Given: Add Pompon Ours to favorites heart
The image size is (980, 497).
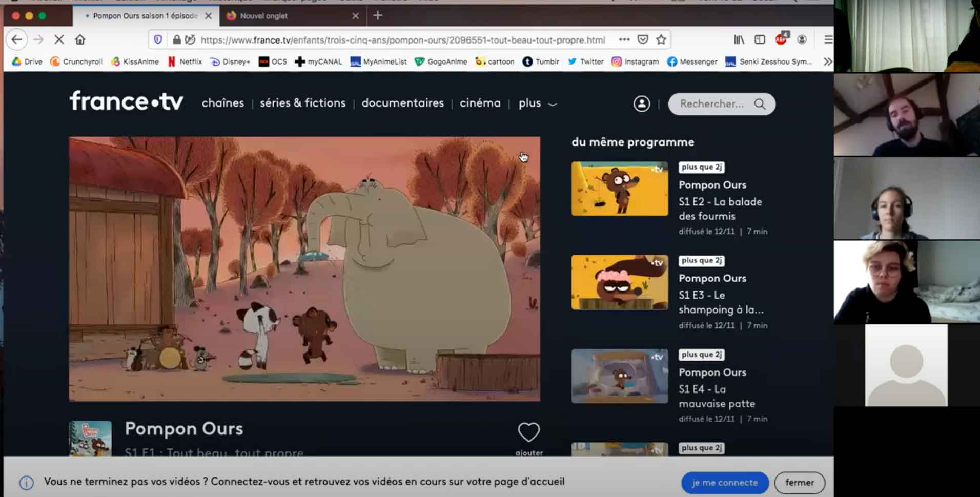Looking at the screenshot, I should point(528,432).
